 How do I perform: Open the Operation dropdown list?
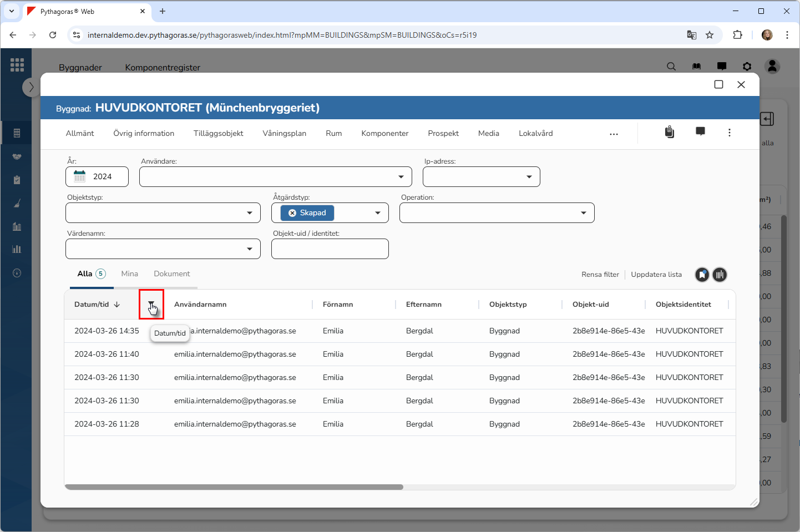(x=583, y=213)
